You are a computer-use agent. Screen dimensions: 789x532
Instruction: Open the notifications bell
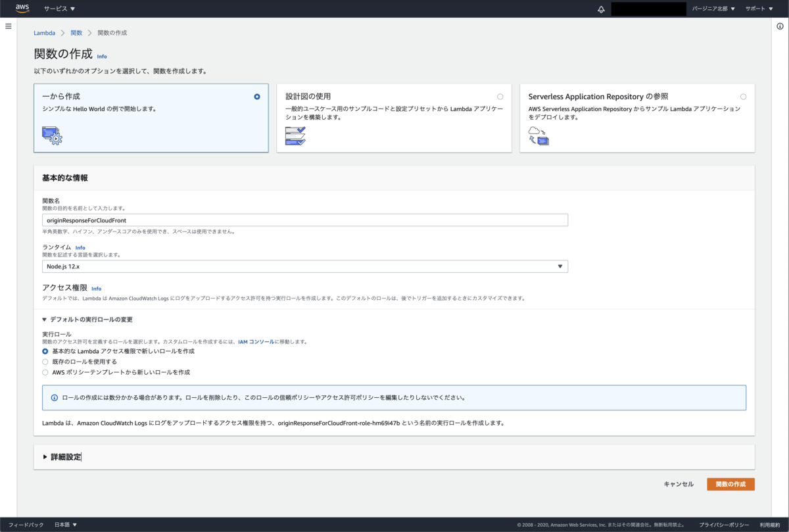point(601,9)
